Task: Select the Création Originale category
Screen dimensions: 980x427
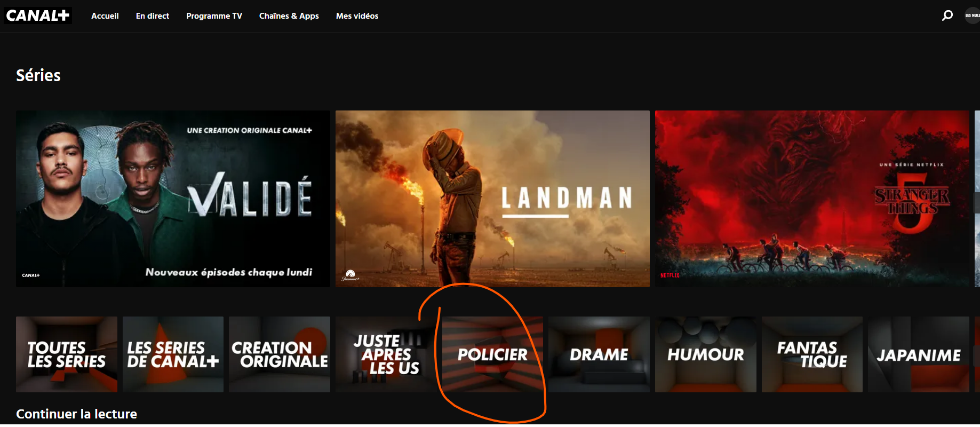Action: [280, 354]
